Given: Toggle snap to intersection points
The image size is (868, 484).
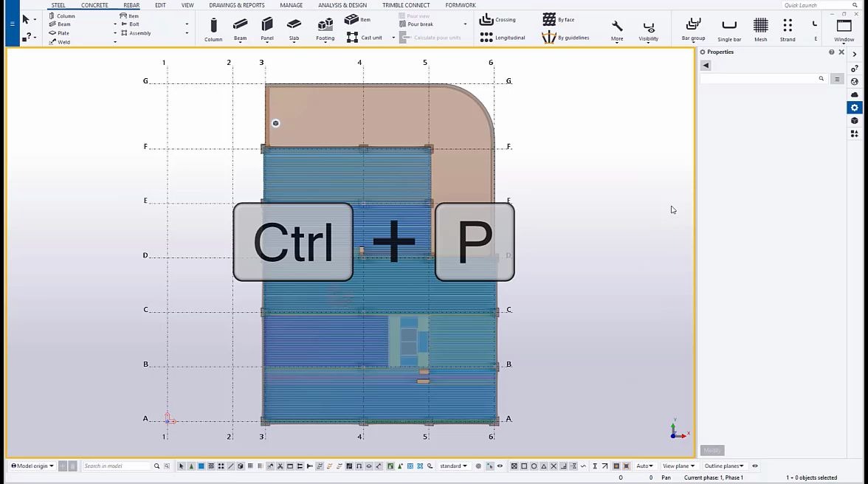Looking at the screenshot, I should (554, 466).
